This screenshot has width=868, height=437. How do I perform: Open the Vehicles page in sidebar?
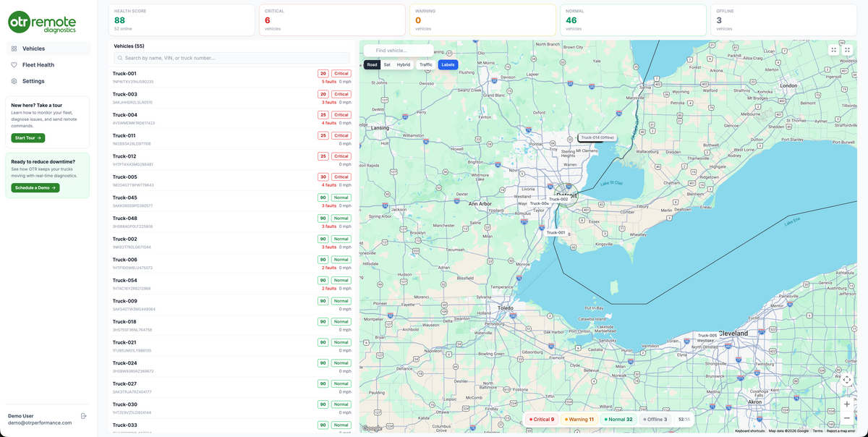48,48
